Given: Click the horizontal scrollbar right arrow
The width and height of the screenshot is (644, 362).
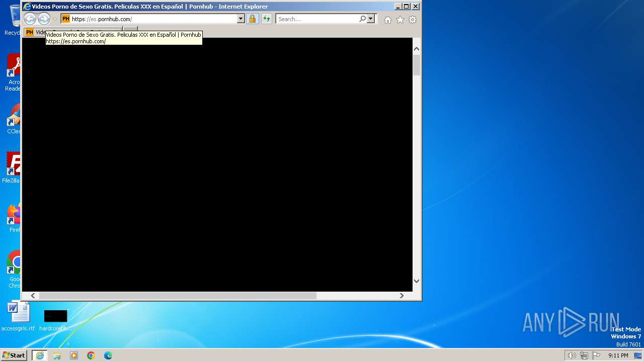Looking at the screenshot, I should click(401, 296).
